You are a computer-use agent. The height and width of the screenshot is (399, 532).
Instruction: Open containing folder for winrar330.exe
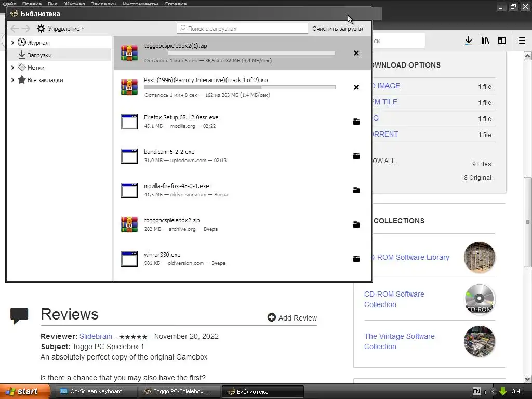356,259
